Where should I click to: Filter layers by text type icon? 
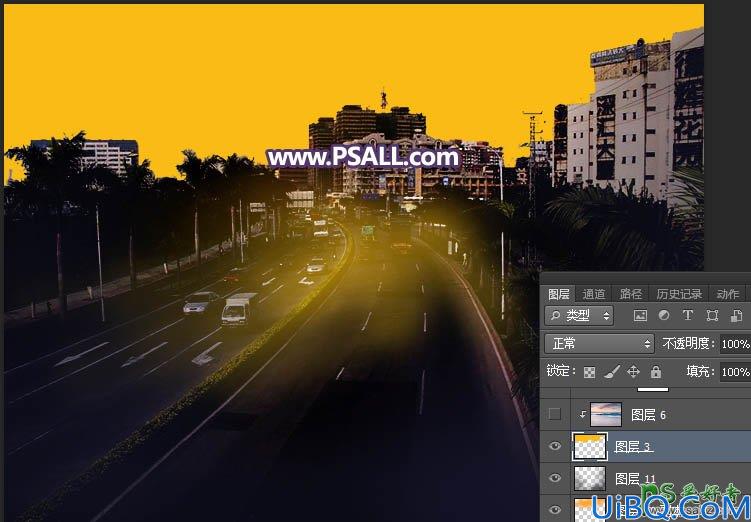tap(688, 315)
